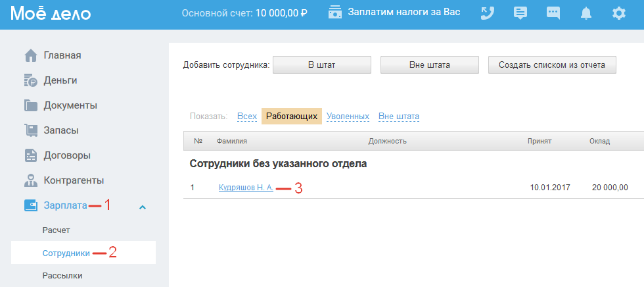The image size is (644, 287).
Task: Show Уволенных employees filter
Action: pyautogui.click(x=348, y=117)
